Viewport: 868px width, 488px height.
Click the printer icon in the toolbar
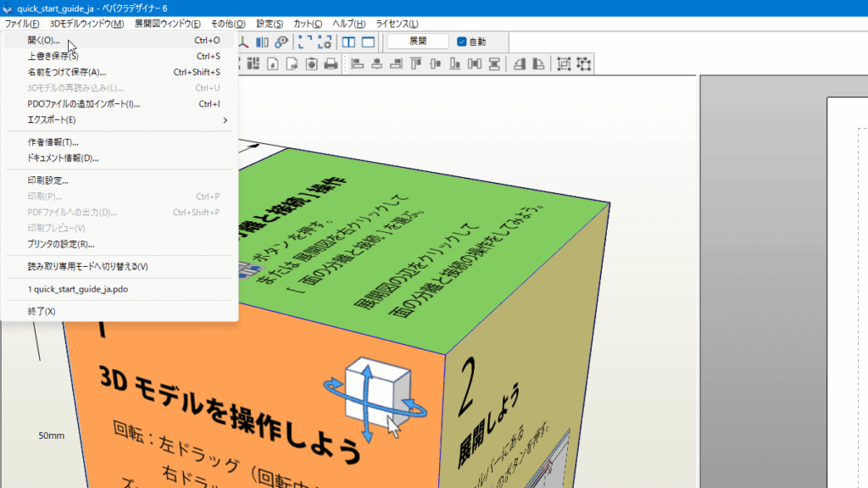[x=331, y=64]
